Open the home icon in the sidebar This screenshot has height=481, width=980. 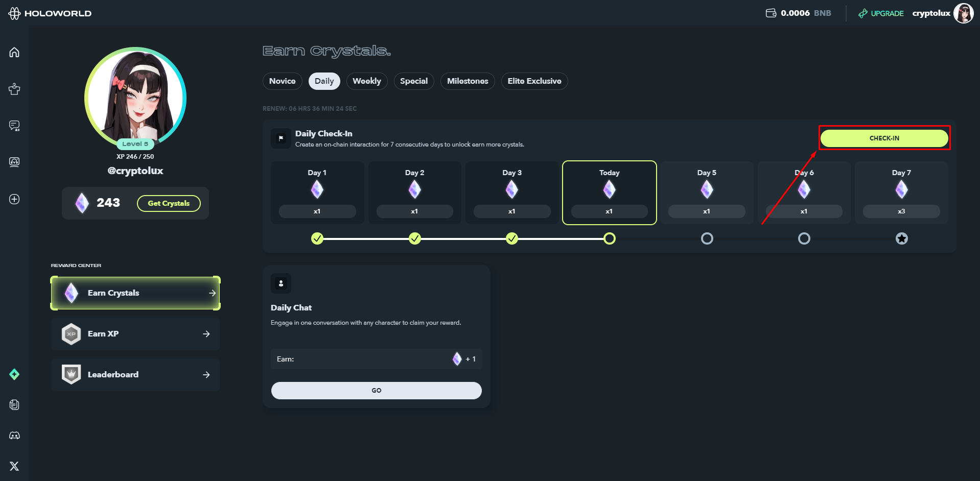click(x=14, y=52)
